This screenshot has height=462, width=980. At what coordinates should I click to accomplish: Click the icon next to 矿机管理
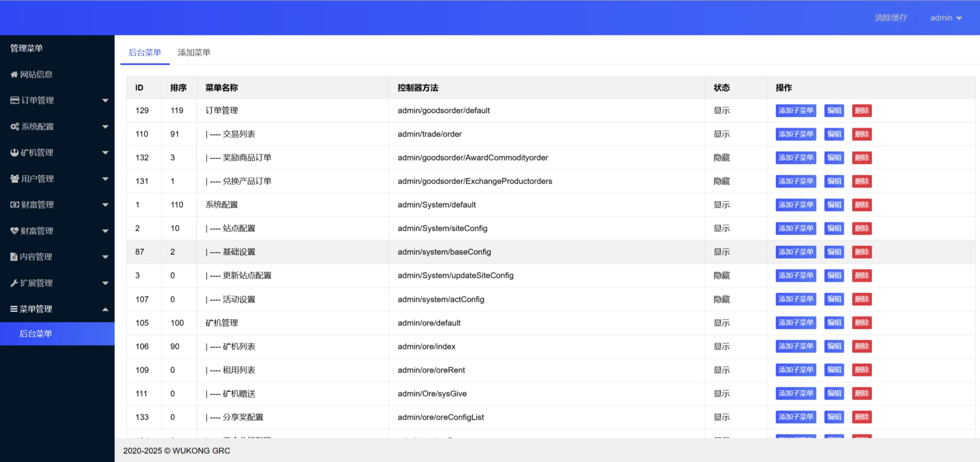pyautogui.click(x=15, y=152)
